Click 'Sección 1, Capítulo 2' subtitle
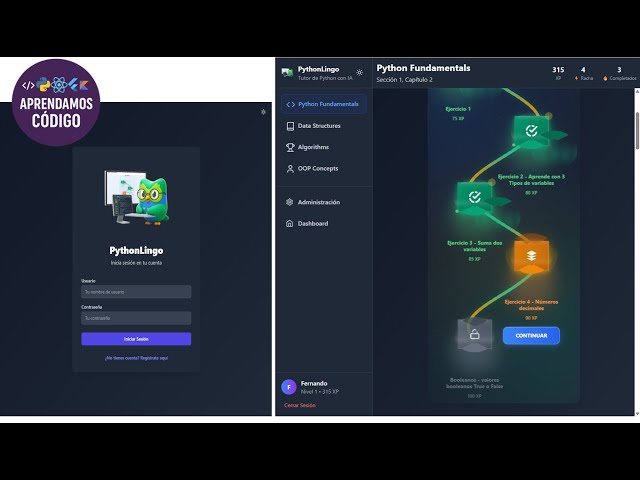640x480 pixels. coord(404,80)
